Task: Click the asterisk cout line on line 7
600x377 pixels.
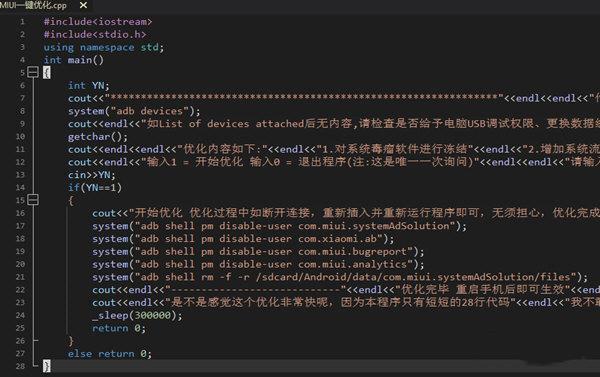Action: [334, 98]
